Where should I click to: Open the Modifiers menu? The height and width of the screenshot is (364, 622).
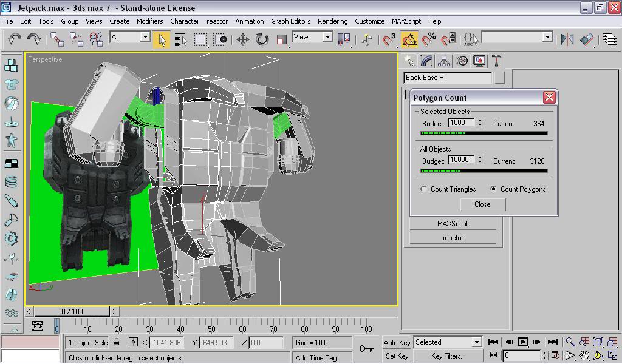149,21
